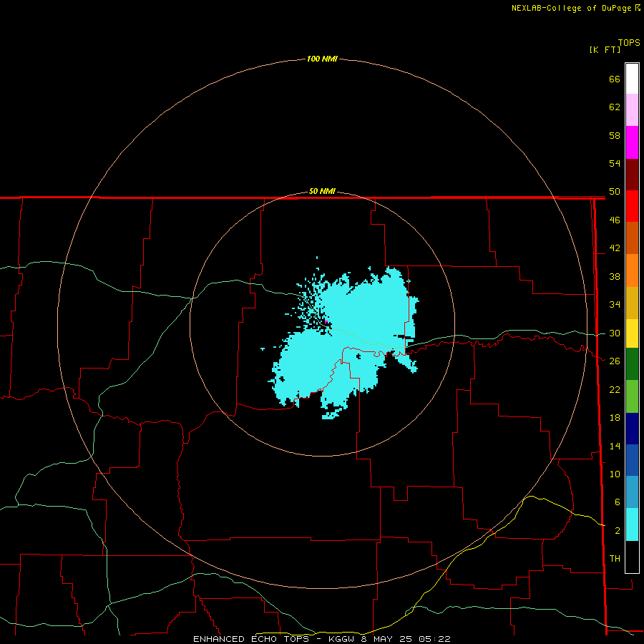Click the legend value 34
644x644 pixels.
[615, 305]
